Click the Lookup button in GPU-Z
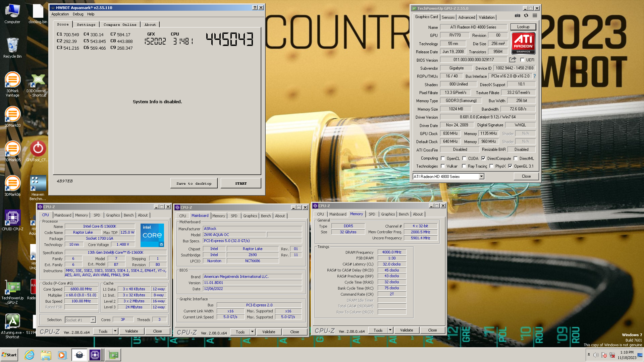 click(523, 27)
